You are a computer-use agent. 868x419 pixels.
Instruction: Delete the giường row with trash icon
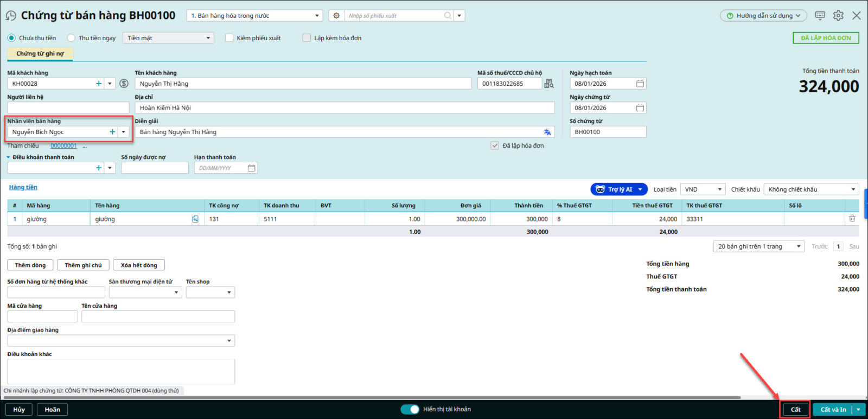tap(852, 219)
